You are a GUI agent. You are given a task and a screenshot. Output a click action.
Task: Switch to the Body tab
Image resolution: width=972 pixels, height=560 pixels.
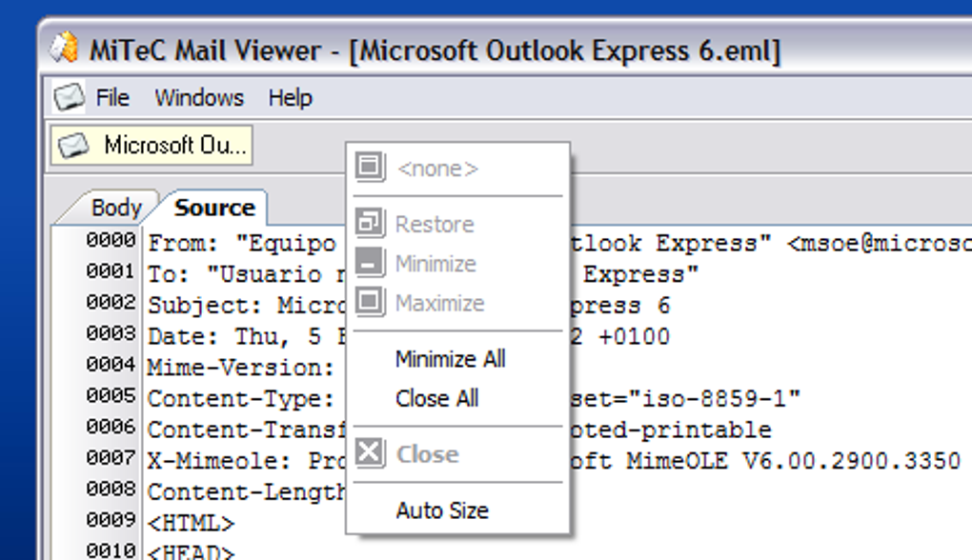point(116,208)
